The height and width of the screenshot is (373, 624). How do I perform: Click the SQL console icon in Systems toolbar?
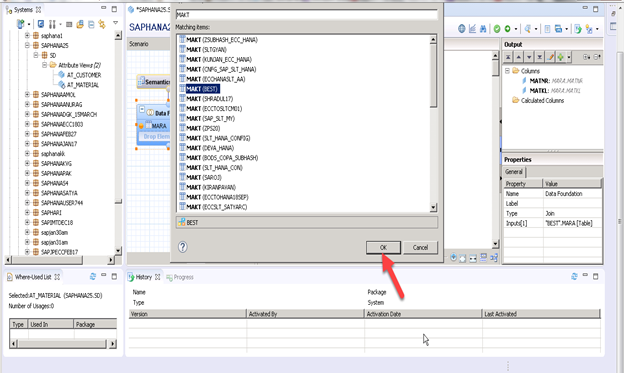[69, 24]
